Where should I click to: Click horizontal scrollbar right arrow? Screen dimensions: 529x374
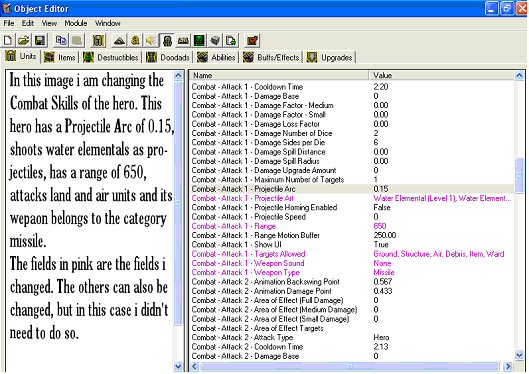point(507,366)
